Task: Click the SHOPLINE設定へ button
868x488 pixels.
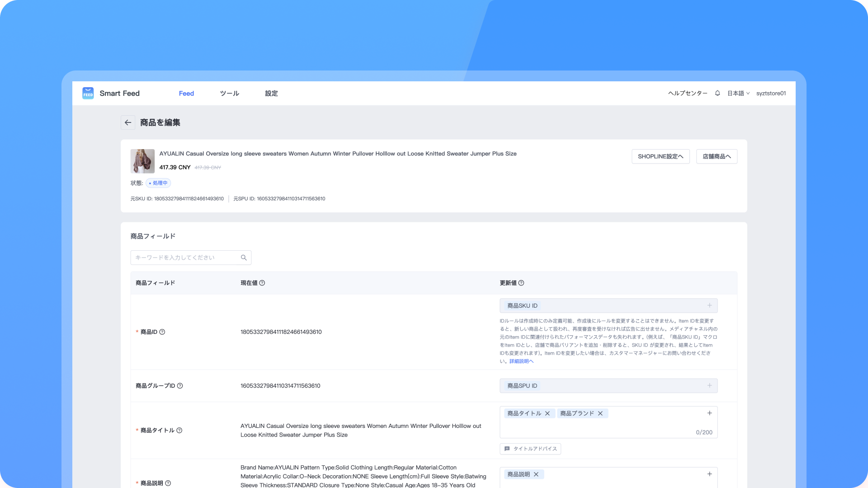Action: [660, 156]
